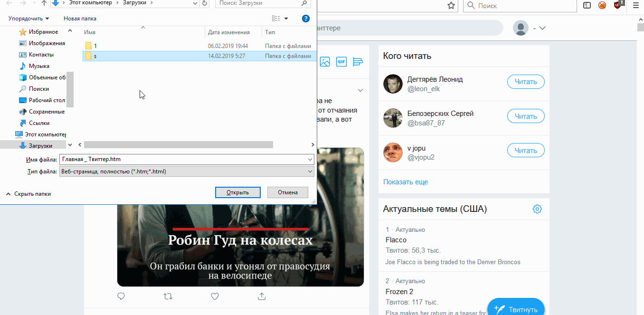This screenshot has width=644, height=315.
Task: Open Избранное in navigation pane
Action: pos(43,32)
